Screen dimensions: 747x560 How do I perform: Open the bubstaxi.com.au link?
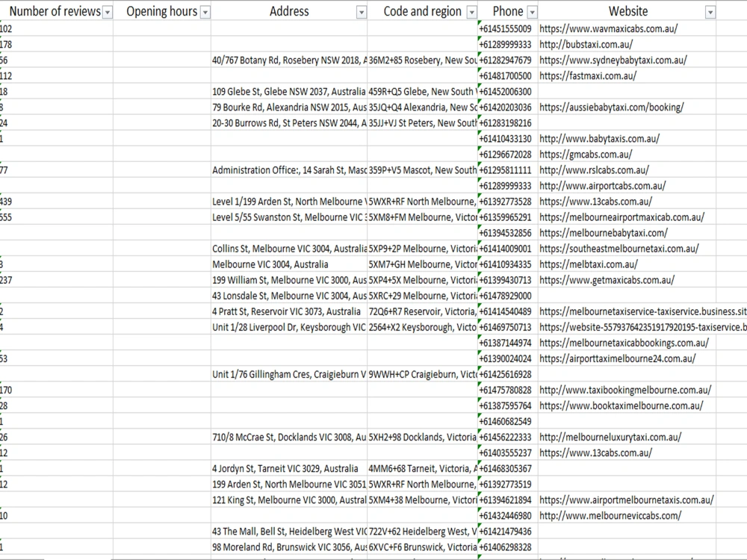[x=586, y=44]
